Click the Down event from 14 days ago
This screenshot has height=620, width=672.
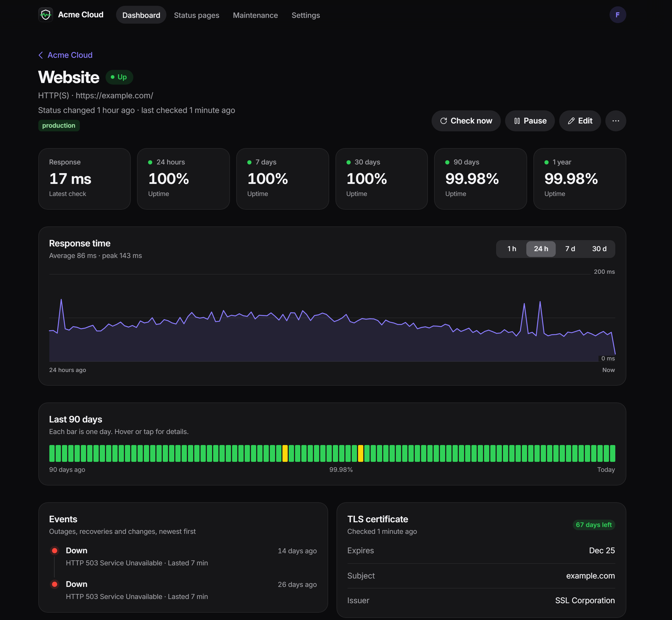tap(183, 557)
